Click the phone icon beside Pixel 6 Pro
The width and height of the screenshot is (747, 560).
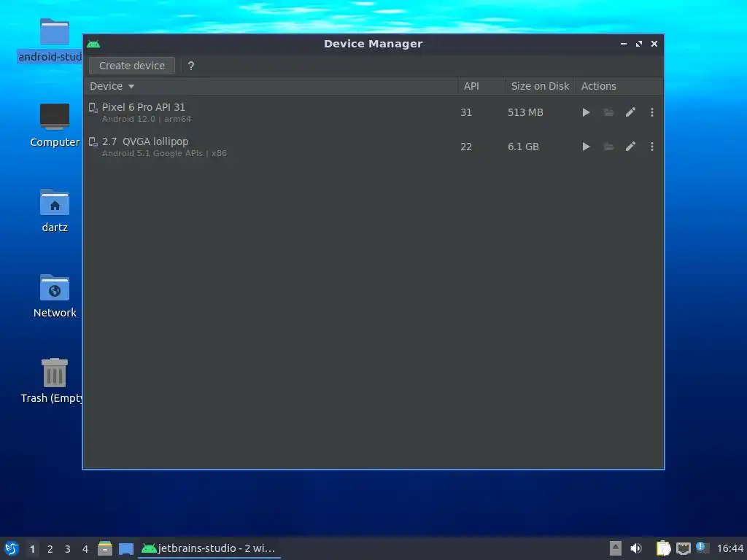click(x=93, y=108)
